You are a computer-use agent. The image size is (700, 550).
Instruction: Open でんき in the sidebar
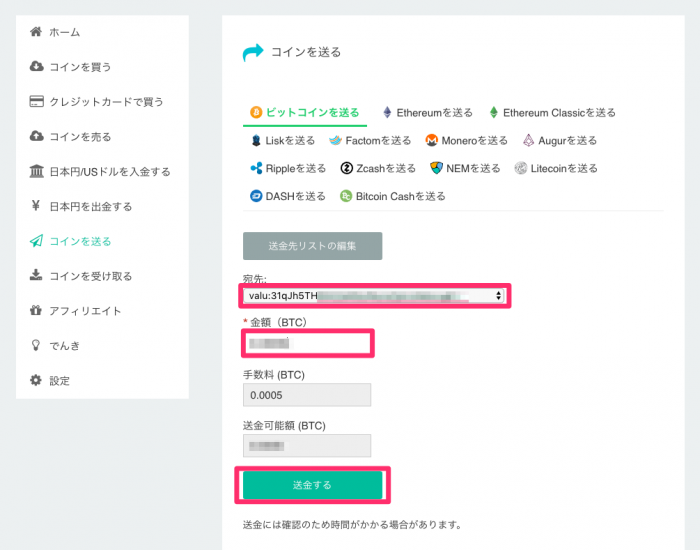pyautogui.click(x=64, y=346)
